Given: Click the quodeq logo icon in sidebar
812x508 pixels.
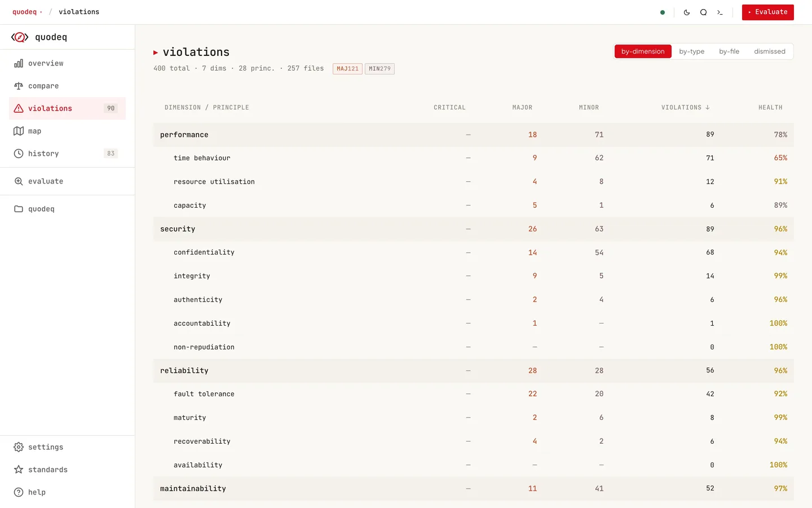Looking at the screenshot, I should pyautogui.click(x=20, y=37).
